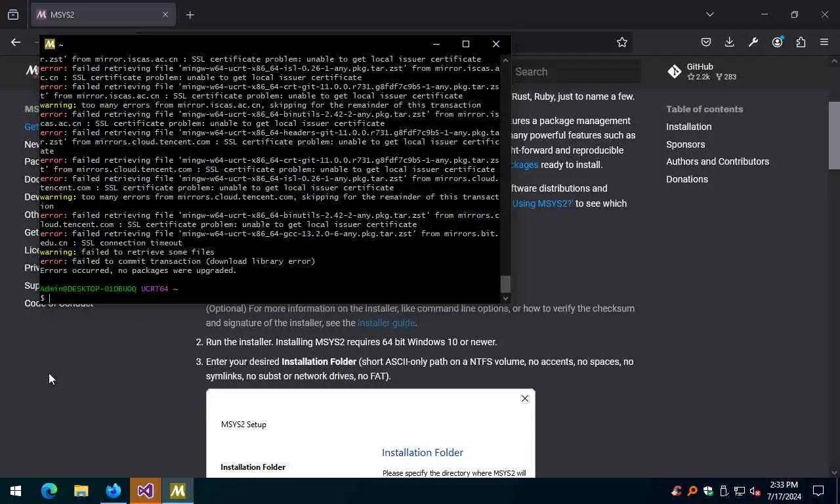Open File Explorer from taskbar
The width and height of the screenshot is (840, 504).
81,491
